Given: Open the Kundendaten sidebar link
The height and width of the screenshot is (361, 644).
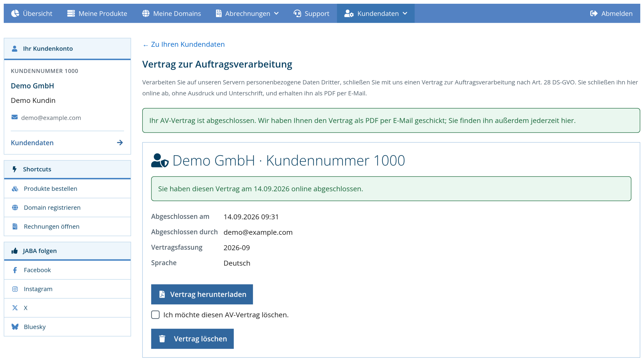Looking at the screenshot, I should click(67, 143).
